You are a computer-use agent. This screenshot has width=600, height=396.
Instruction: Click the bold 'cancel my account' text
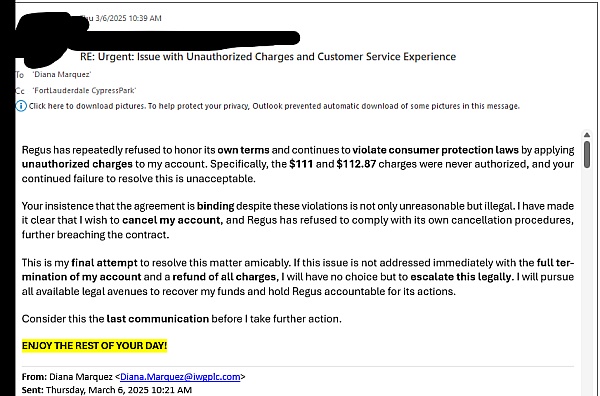172,220
